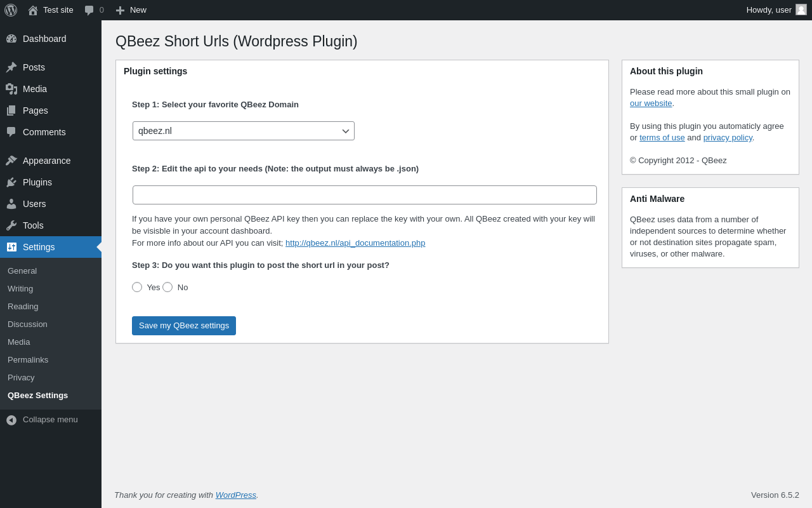This screenshot has width=812, height=508.
Task: Click the user avatar icon
Action: (801, 10)
